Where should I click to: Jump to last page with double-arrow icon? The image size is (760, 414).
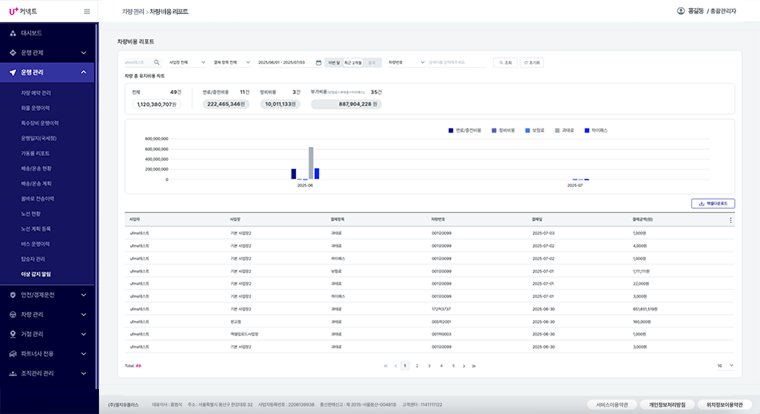point(474,366)
